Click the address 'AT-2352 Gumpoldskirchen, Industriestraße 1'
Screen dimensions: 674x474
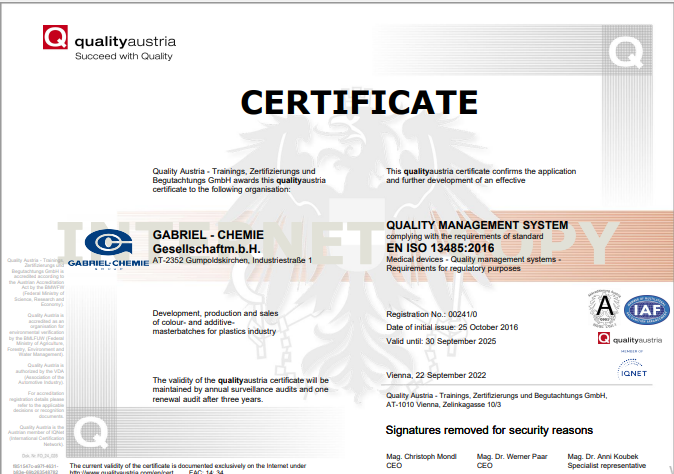(232, 260)
